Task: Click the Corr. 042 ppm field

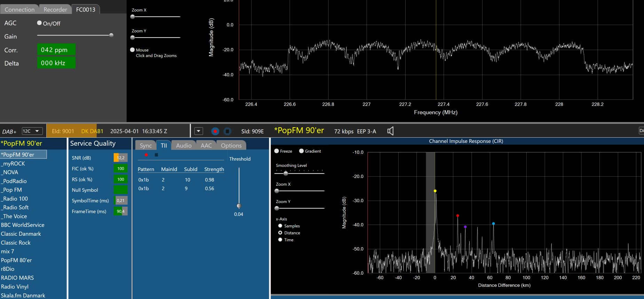Action: [x=56, y=50]
